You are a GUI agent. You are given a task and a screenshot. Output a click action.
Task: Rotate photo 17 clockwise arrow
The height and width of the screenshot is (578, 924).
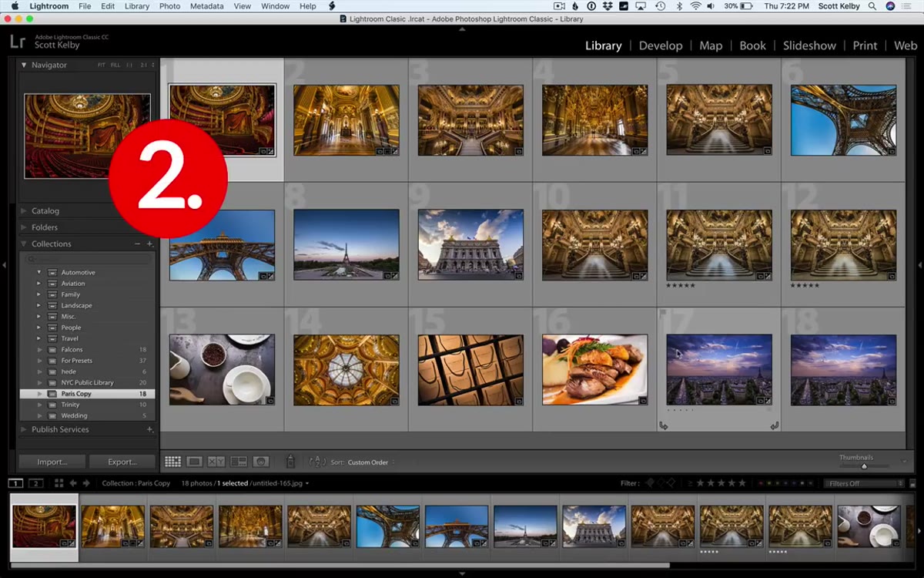(774, 425)
